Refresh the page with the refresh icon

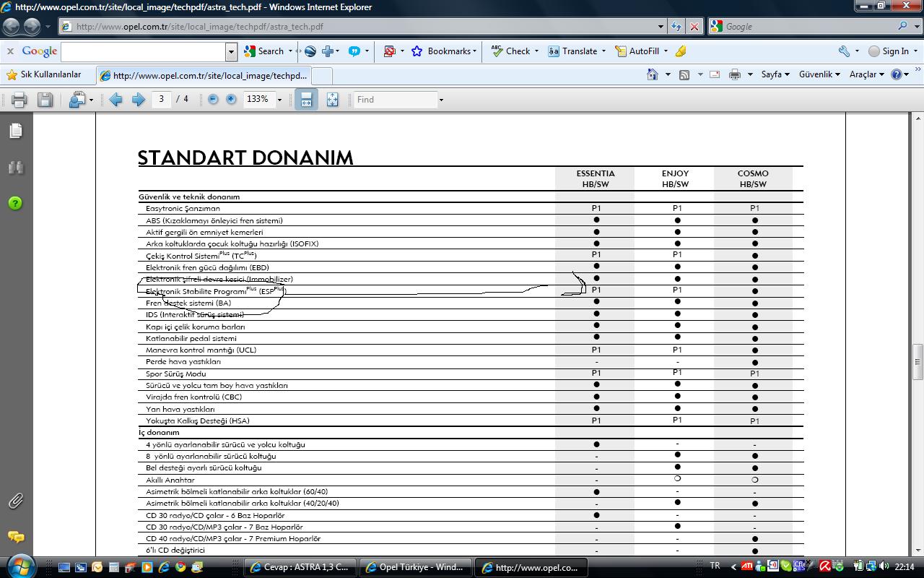676,26
